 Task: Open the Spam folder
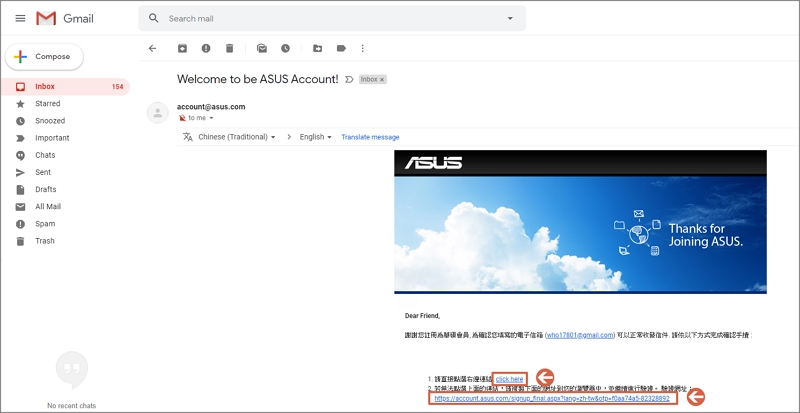click(65, 224)
